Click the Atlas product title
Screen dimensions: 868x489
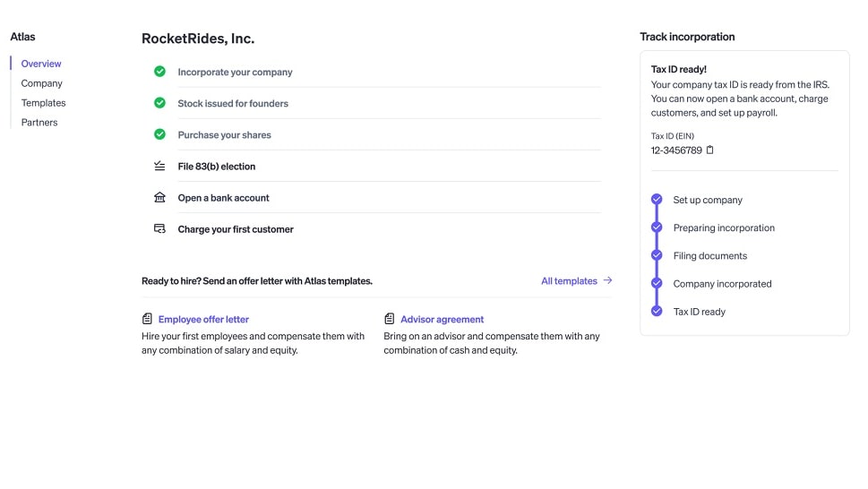[x=22, y=37]
